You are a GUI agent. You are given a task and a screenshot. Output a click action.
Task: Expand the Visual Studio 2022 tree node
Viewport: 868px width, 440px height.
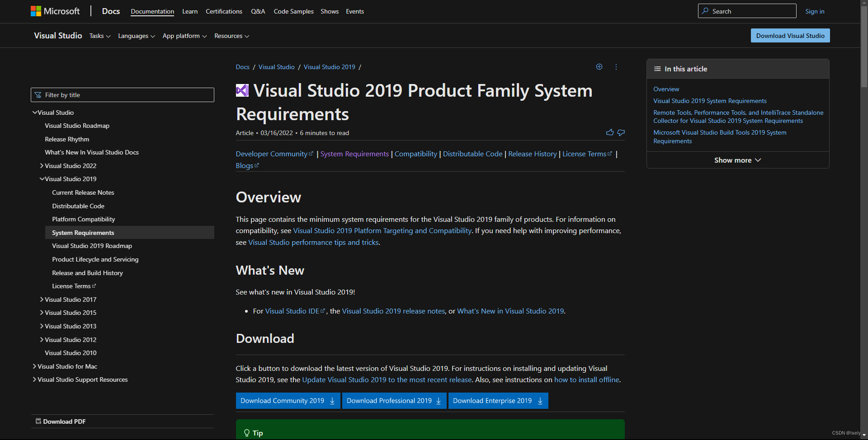pyautogui.click(x=42, y=166)
